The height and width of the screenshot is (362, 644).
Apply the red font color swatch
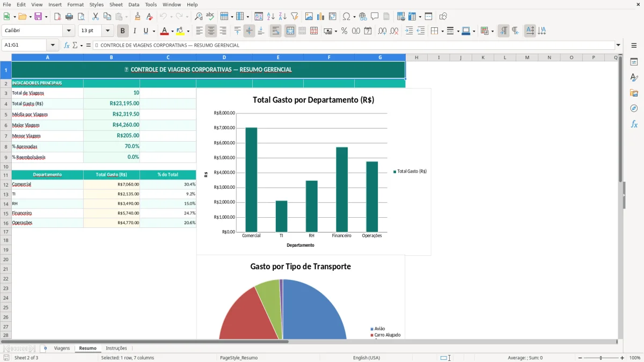tap(165, 31)
